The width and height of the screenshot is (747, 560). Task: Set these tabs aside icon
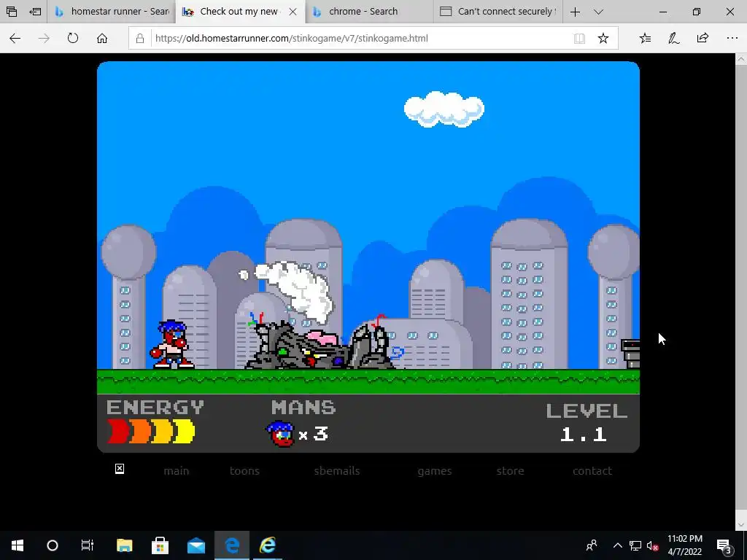(x=35, y=12)
